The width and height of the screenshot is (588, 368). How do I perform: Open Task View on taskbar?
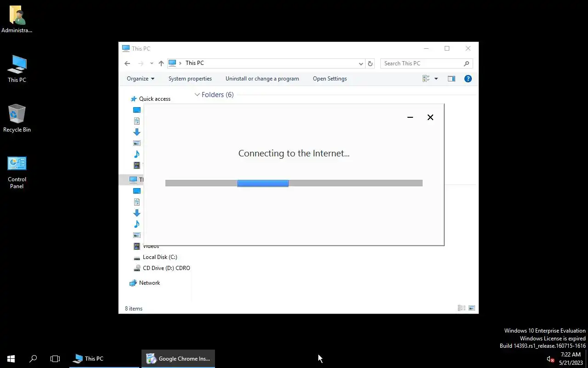[55, 359]
